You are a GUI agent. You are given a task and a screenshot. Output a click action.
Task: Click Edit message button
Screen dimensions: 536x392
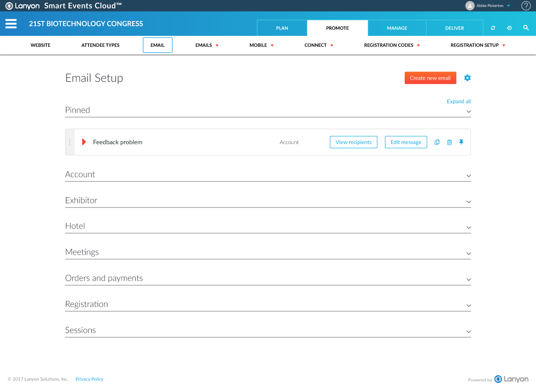(406, 142)
